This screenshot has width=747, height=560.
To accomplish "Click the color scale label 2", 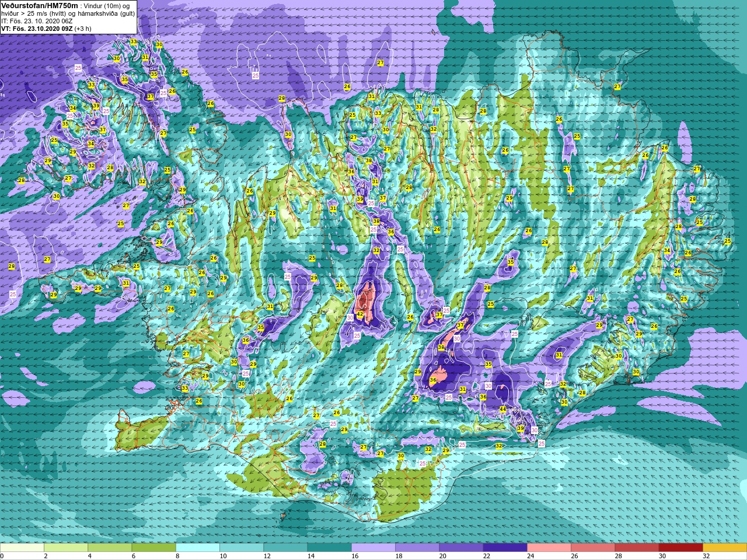I will click(46, 556).
